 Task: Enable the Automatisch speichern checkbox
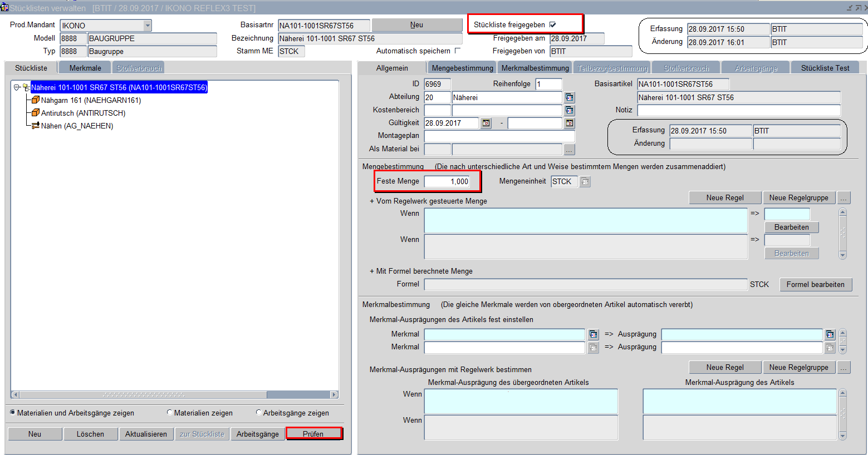tap(458, 51)
